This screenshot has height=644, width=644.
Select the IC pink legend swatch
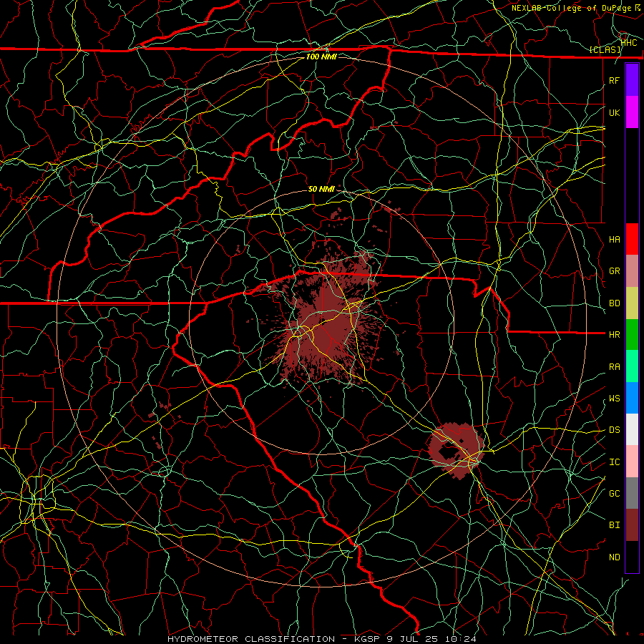[632, 462]
